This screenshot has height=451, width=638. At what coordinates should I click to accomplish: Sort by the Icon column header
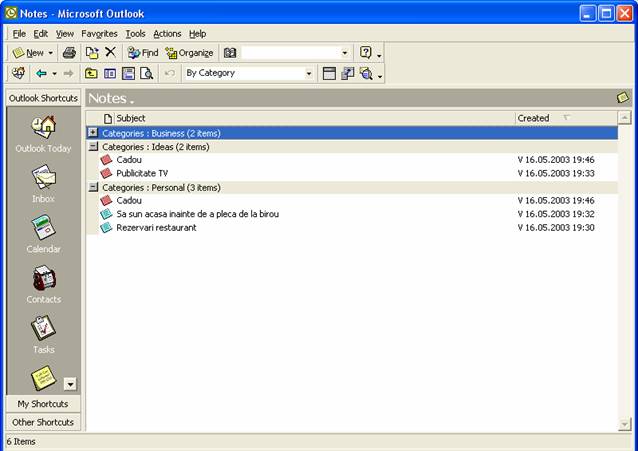coord(107,118)
